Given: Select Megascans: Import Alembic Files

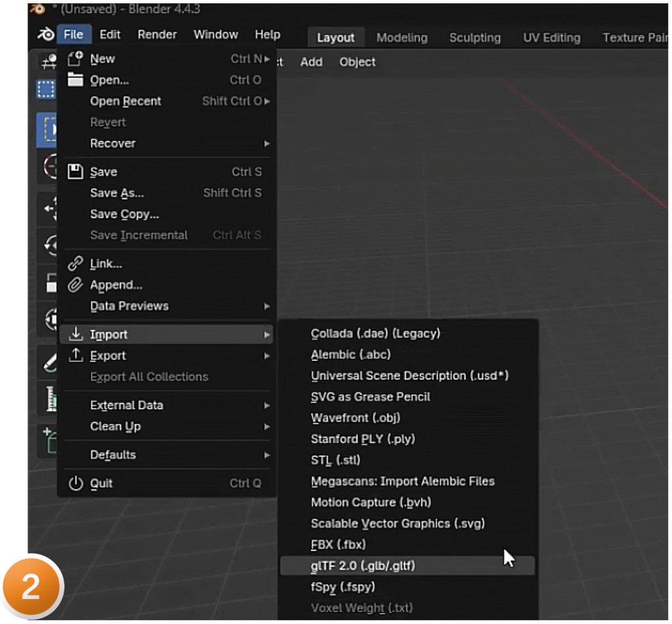Looking at the screenshot, I should pos(407,481).
